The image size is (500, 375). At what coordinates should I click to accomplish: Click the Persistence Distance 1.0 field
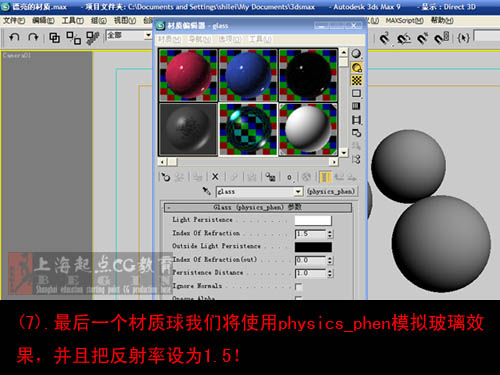click(x=310, y=273)
